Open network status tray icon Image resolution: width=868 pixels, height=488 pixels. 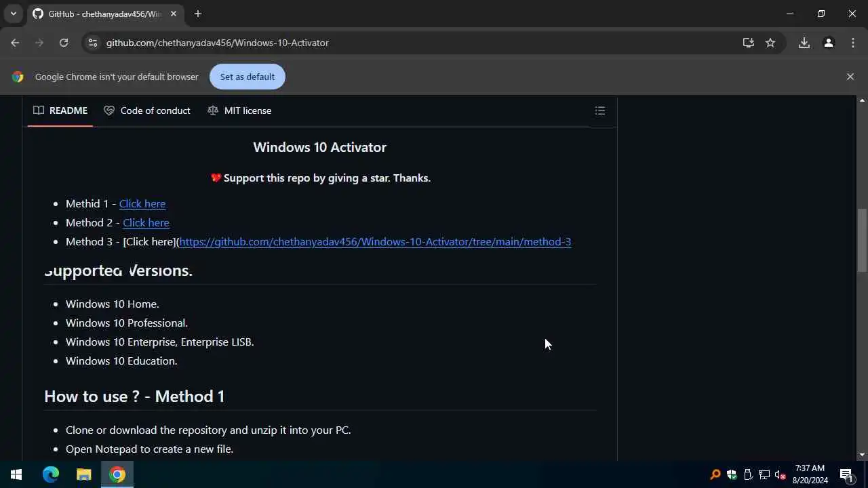pos(764,474)
